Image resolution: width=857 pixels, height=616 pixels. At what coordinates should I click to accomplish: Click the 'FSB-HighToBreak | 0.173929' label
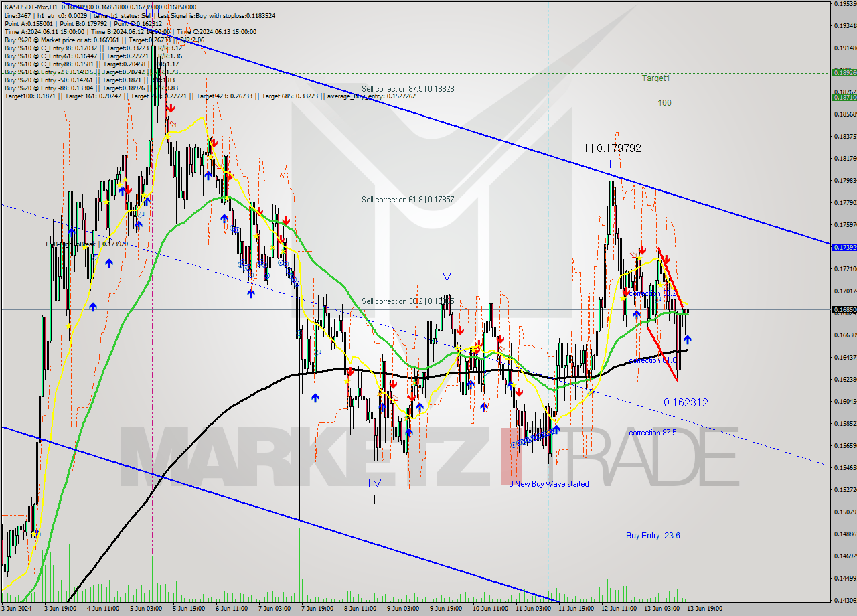click(88, 244)
